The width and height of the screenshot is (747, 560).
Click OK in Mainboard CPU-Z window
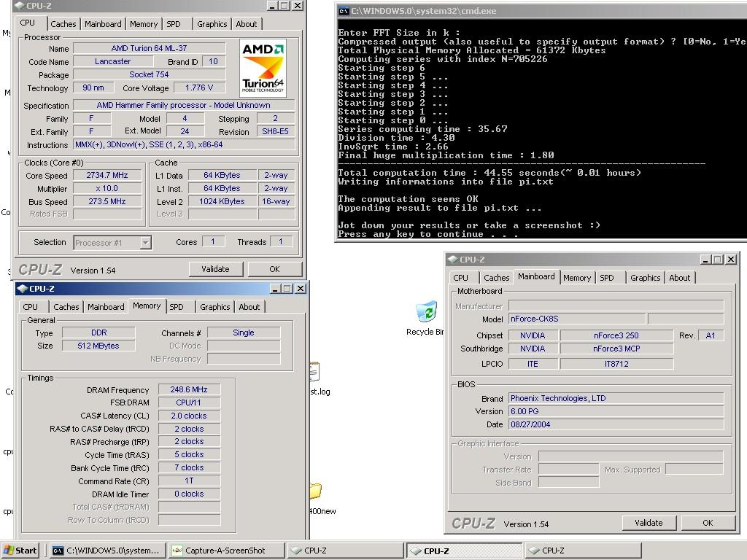click(708, 523)
